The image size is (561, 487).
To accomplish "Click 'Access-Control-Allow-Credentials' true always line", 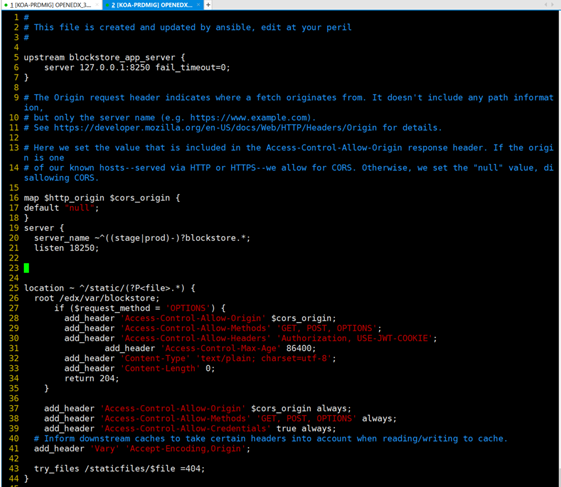I will [190, 428].
